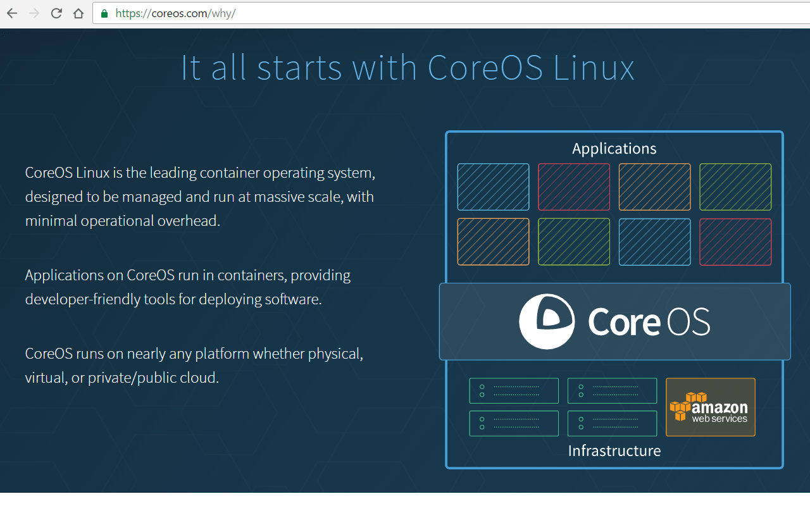Click the secure lock icon in address bar
Image resolution: width=810 pixels, height=532 pixels.
pos(103,13)
